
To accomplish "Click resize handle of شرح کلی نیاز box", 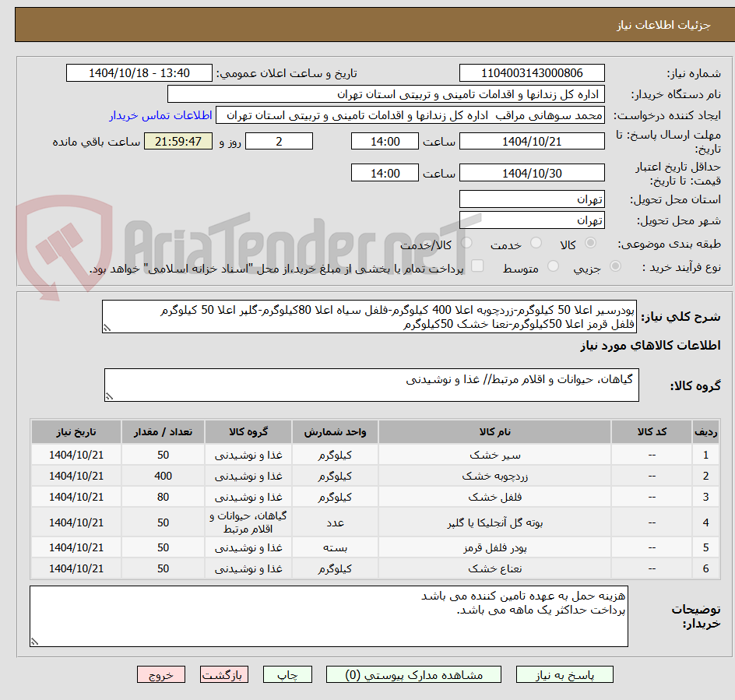I will pyautogui.click(x=107, y=329).
